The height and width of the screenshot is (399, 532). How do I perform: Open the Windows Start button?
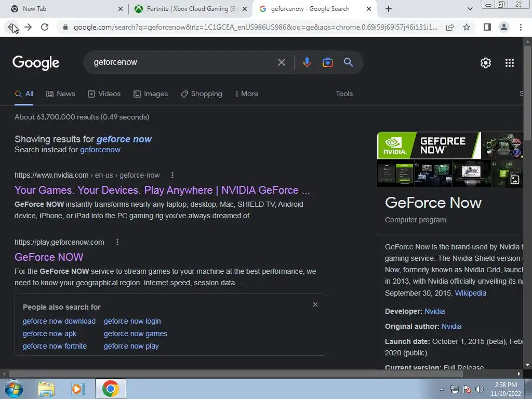(x=14, y=389)
